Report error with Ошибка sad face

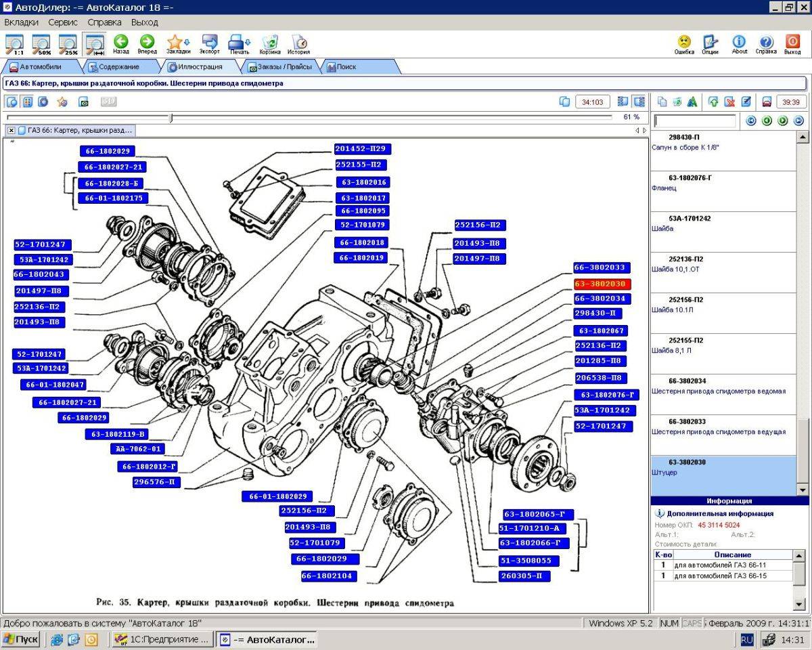[x=684, y=45]
